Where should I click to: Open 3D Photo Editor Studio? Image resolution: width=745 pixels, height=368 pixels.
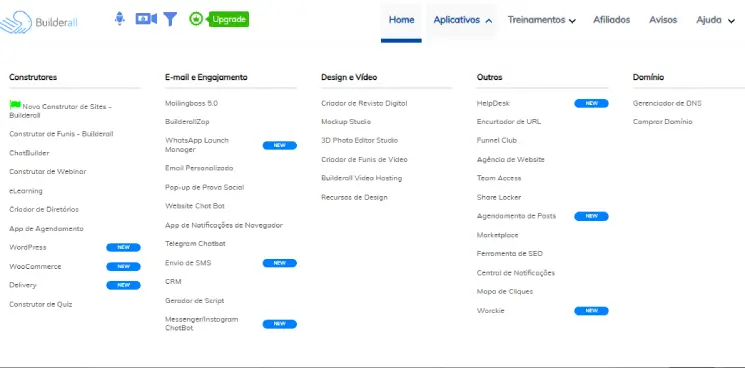click(x=359, y=140)
